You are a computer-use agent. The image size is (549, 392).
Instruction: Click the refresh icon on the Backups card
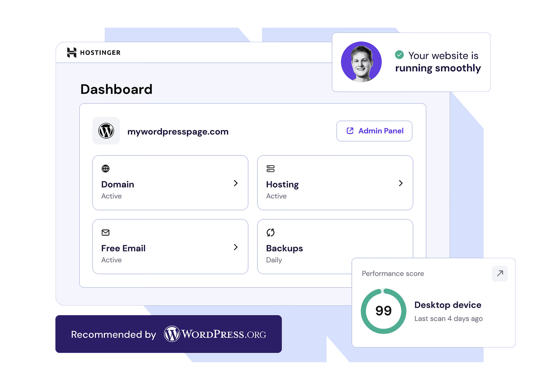tap(271, 233)
